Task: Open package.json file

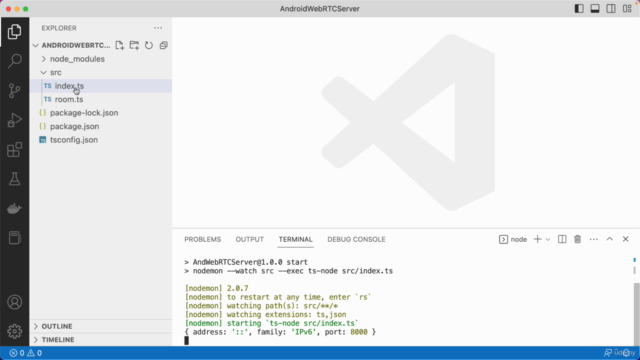Action: click(x=101, y=126)
